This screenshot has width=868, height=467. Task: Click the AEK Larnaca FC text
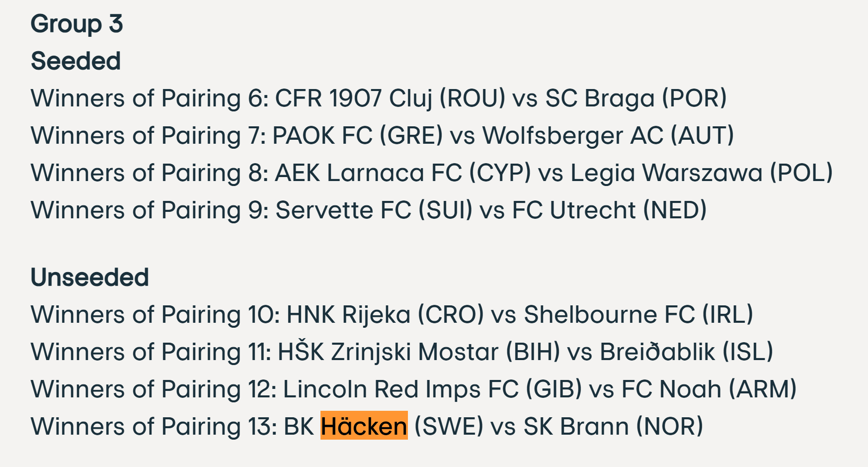point(368,173)
